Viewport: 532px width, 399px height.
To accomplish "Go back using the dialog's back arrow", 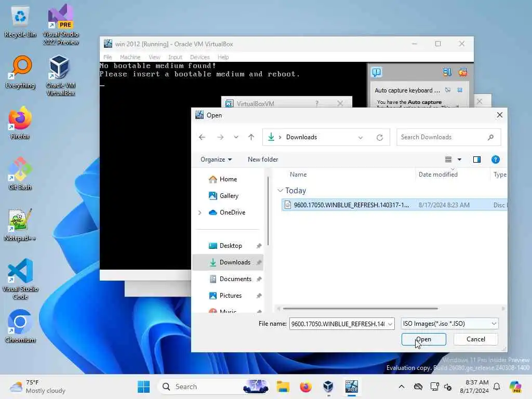I will point(202,137).
